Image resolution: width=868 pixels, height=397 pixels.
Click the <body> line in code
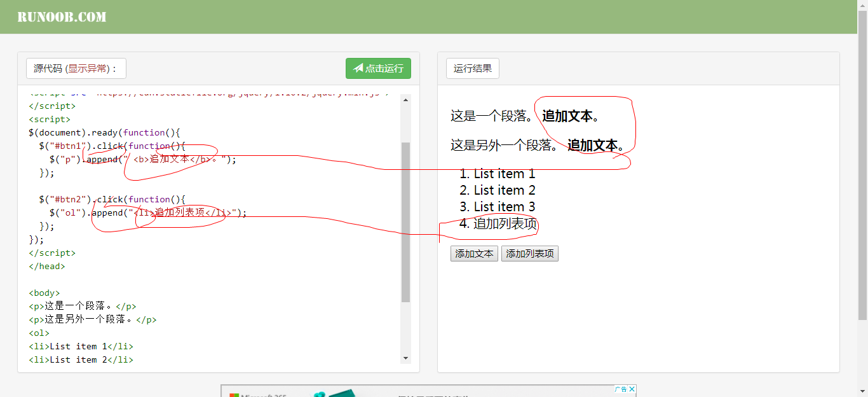[44, 293]
